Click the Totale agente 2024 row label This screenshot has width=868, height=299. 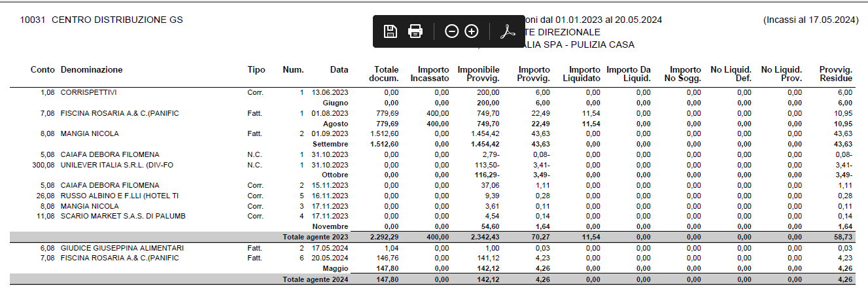coord(315,280)
